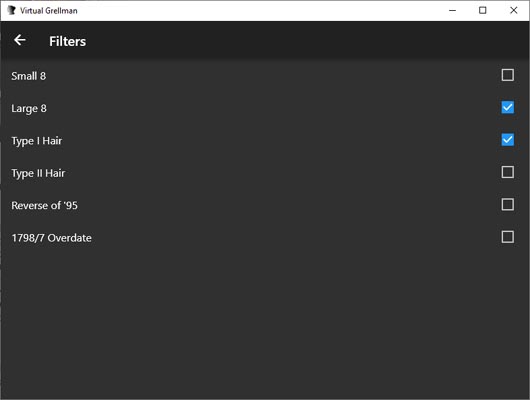
Task: Click the Type II Hair label
Action: pos(38,173)
